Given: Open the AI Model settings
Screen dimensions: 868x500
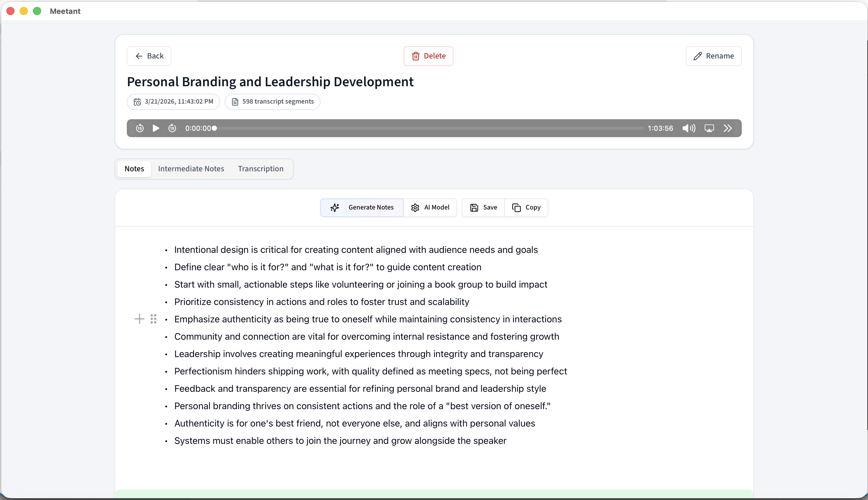Looking at the screenshot, I should point(430,207).
